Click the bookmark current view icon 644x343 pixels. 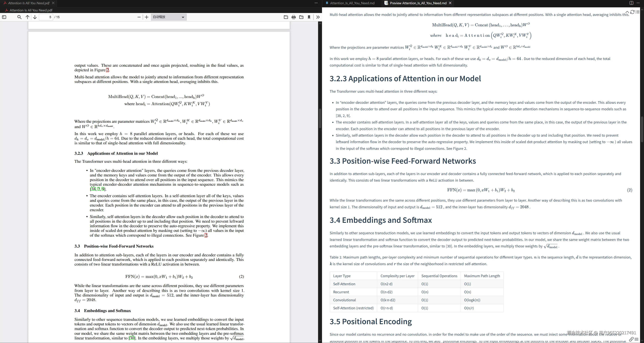pyautogui.click(x=309, y=17)
